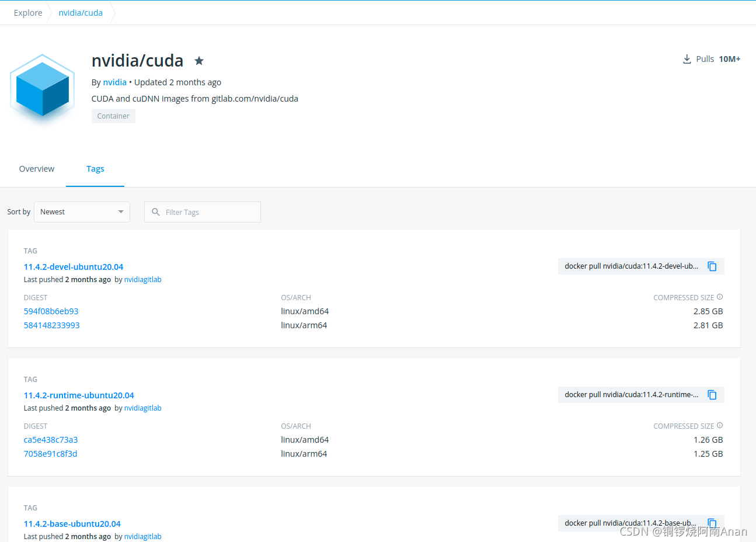756x542 pixels.
Task: Visit the nvidia publisher profile link
Action: (x=114, y=82)
